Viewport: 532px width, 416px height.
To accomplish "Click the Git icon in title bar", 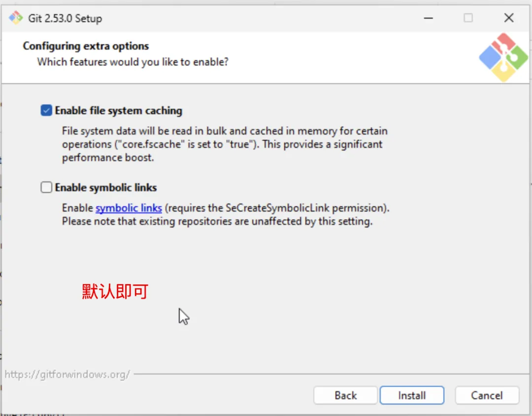I will click(x=16, y=19).
